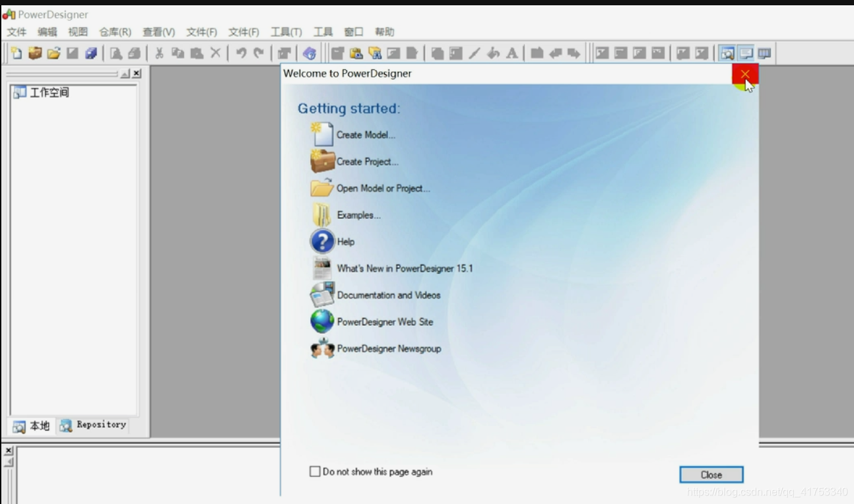Open the 工具(T) menu
This screenshot has width=854, height=504.
coord(286,32)
